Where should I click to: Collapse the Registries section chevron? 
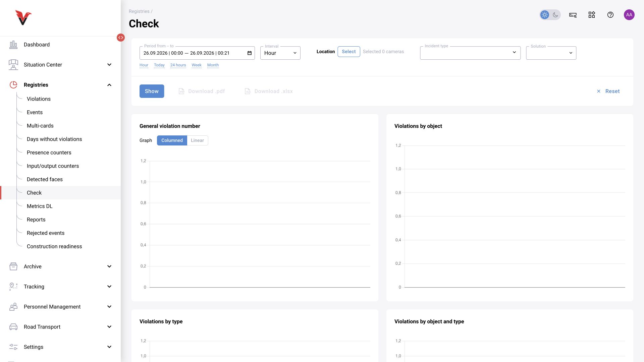109,85
